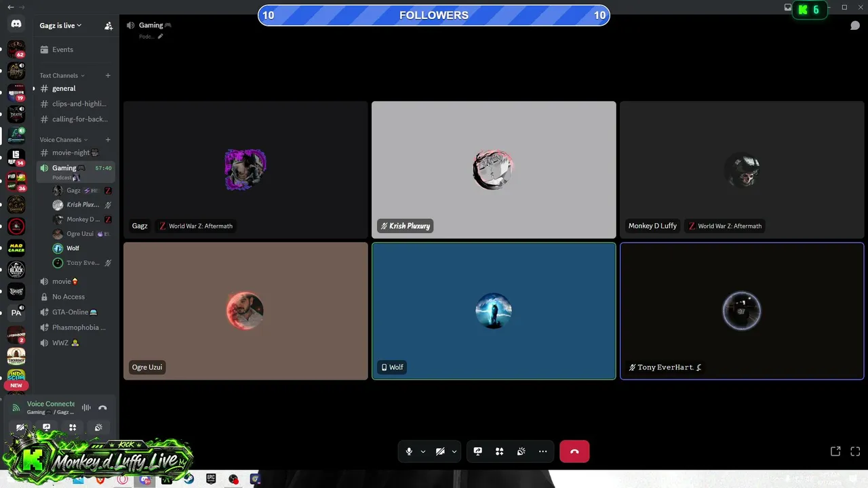The height and width of the screenshot is (488, 868).
Task: Open the clips-and-highli... channel
Action: [x=75, y=104]
